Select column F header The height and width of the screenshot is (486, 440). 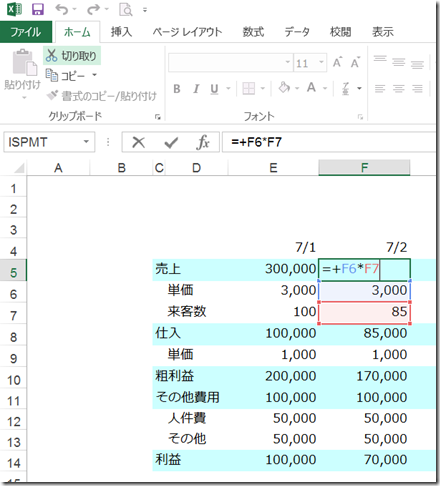(364, 167)
